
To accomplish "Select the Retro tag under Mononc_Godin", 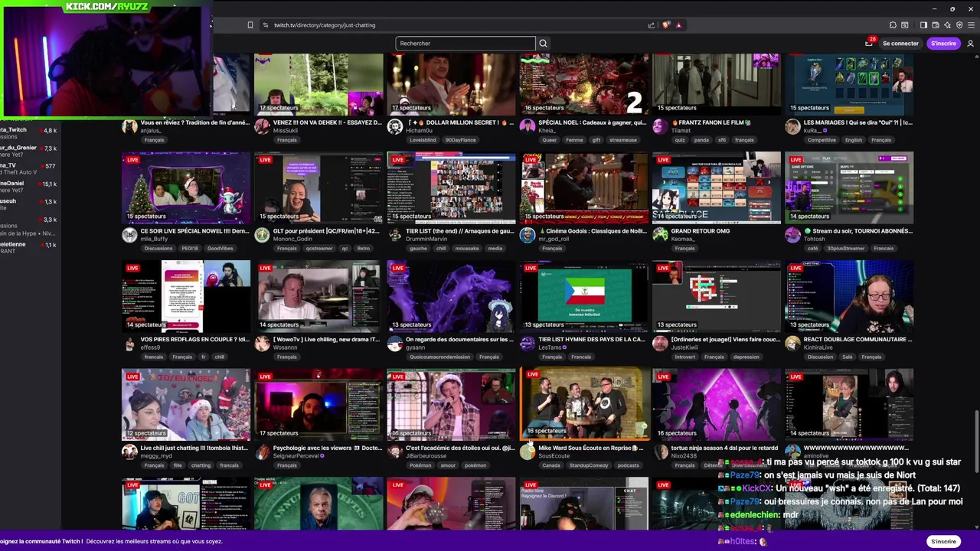I will (x=364, y=249).
